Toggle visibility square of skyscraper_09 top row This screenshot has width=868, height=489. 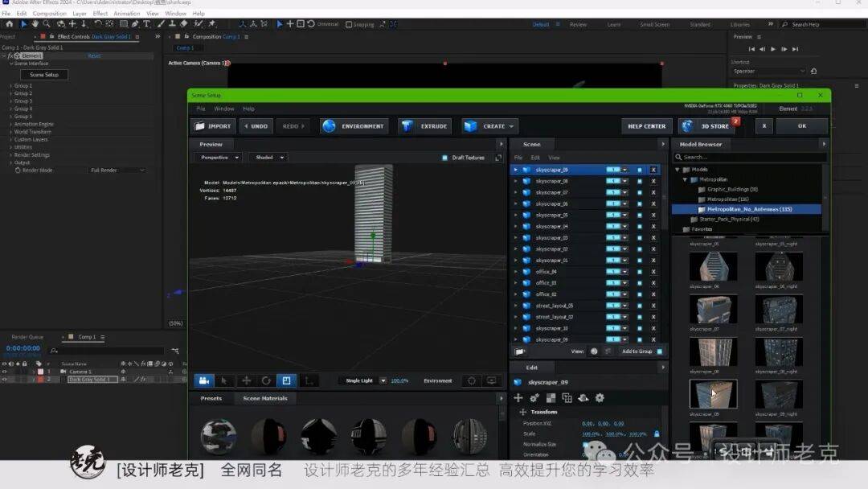coord(640,170)
